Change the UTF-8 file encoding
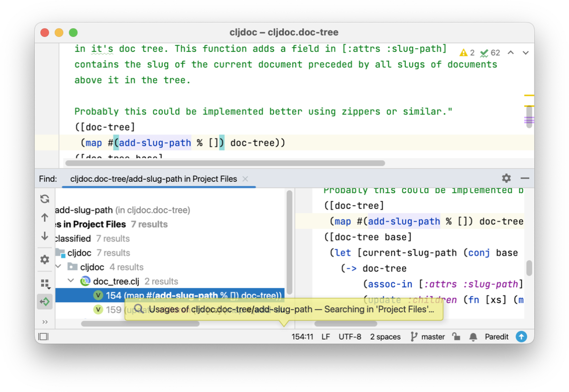Image resolution: width=569 pixels, height=392 pixels. (x=350, y=337)
